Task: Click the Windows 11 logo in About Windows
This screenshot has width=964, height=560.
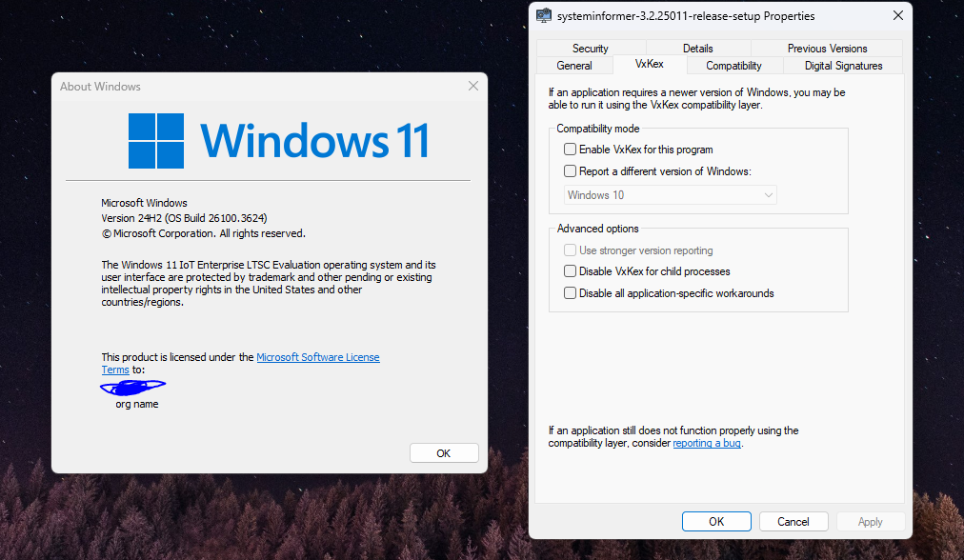Action: tap(156, 141)
